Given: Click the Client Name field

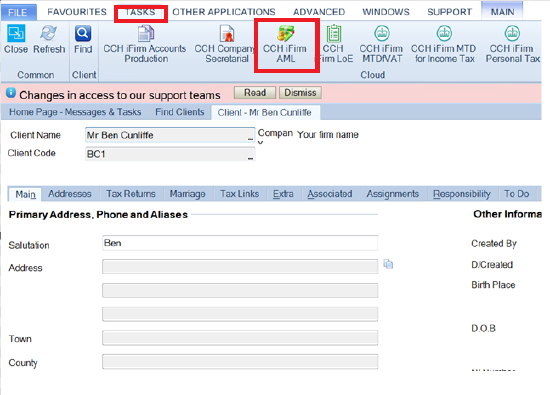Looking at the screenshot, I should 170,135.
